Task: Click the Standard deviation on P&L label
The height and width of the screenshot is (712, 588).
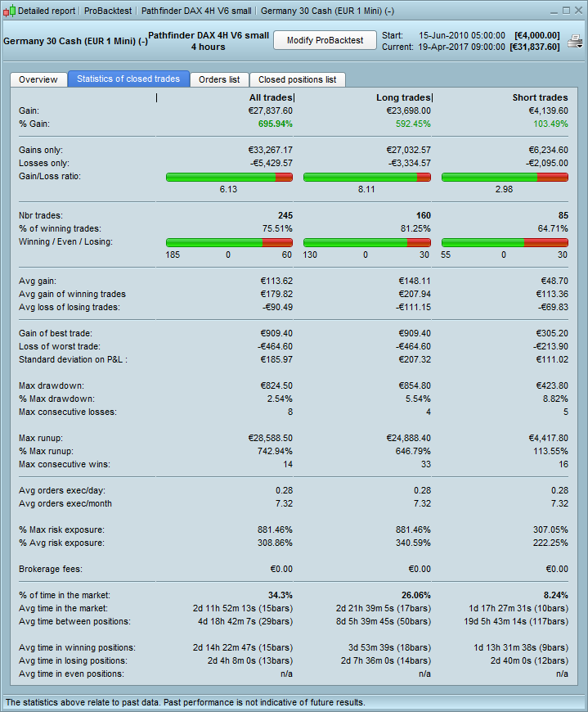Action: tap(73, 359)
